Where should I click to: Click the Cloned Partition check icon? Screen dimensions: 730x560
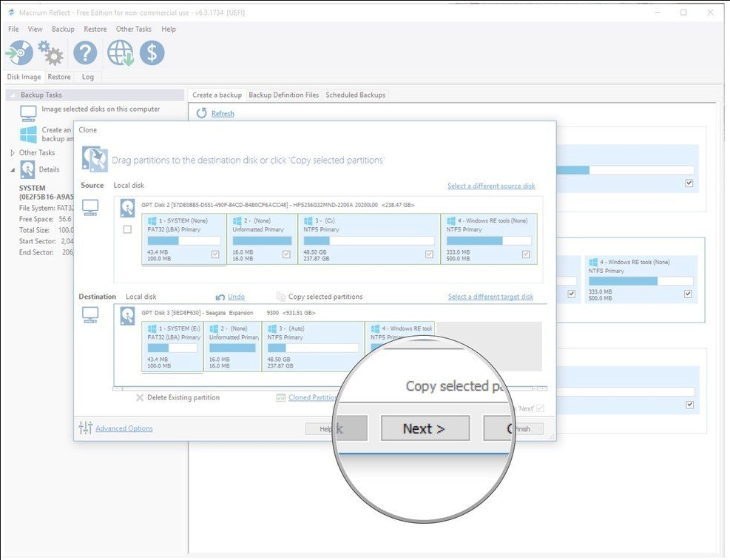point(281,397)
